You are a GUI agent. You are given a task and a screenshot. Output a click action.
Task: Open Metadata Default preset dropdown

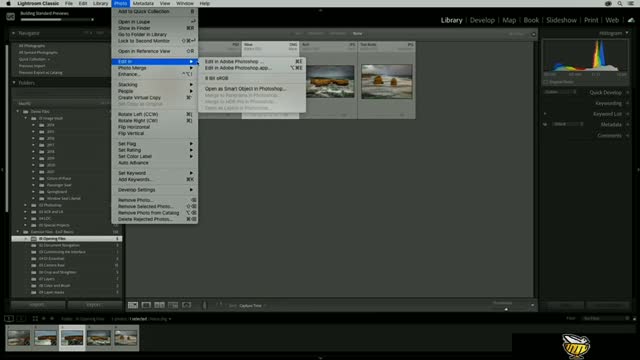tap(568, 124)
